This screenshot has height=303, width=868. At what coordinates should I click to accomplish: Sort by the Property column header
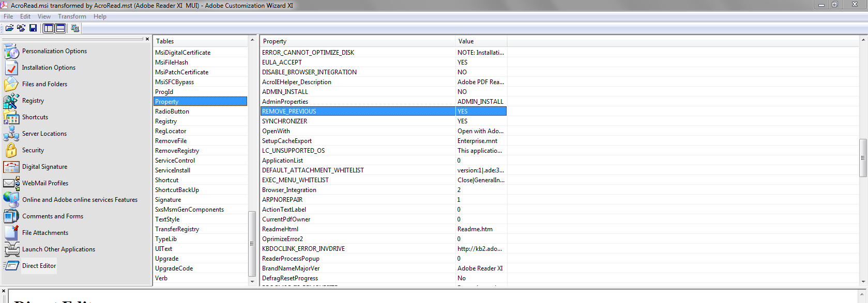point(358,41)
